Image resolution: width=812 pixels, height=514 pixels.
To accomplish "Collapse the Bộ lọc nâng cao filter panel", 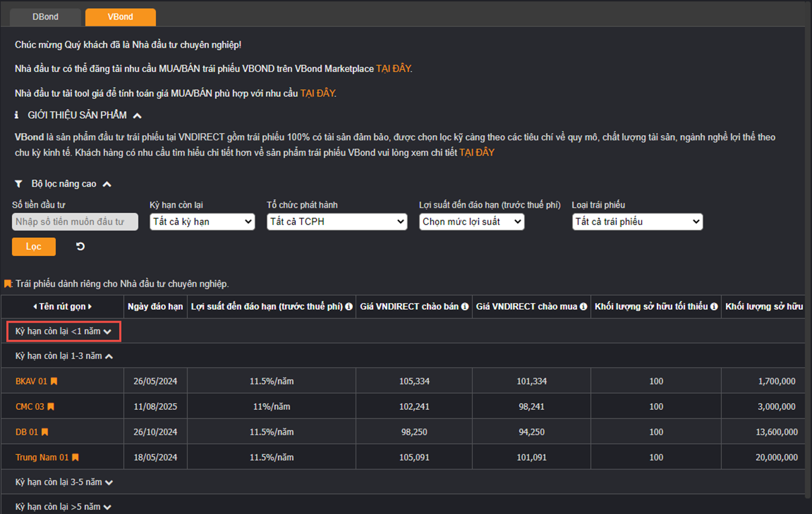I will pyautogui.click(x=107, y=184).
